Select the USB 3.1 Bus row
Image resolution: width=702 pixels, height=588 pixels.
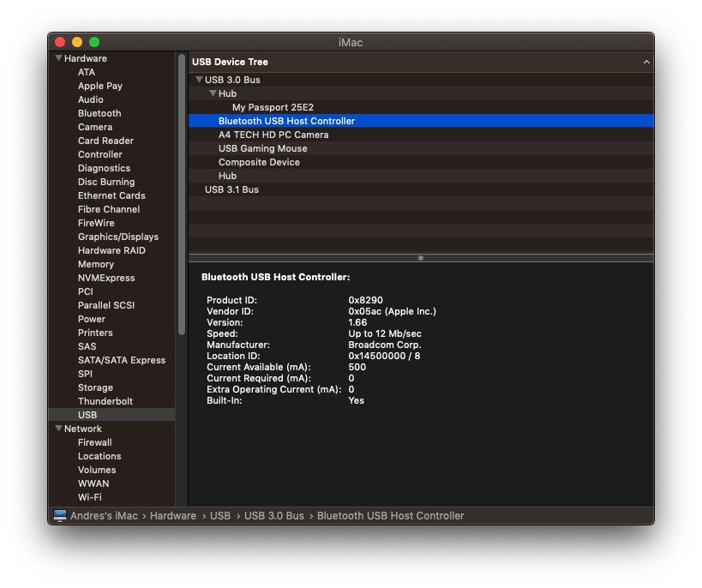tap(421, 190)
